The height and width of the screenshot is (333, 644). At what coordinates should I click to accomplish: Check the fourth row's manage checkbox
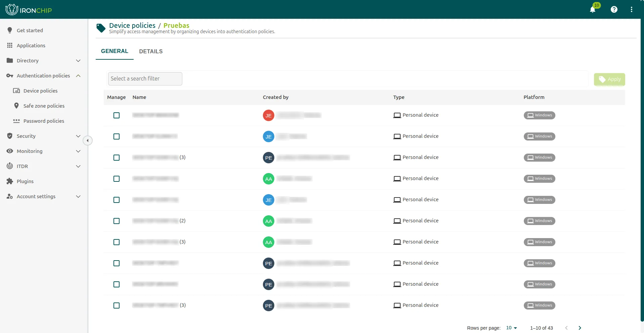tap(117, 179)
